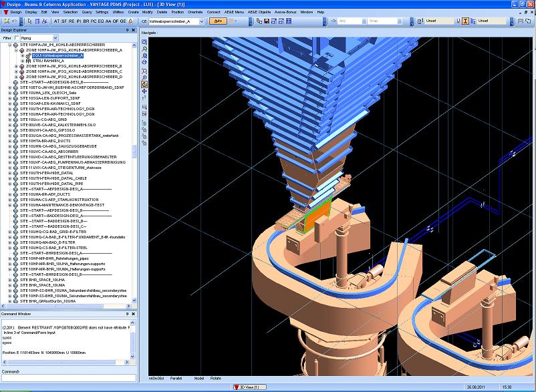Open the Orientate menu
The image size is (536, 392).
click(195, 12)
